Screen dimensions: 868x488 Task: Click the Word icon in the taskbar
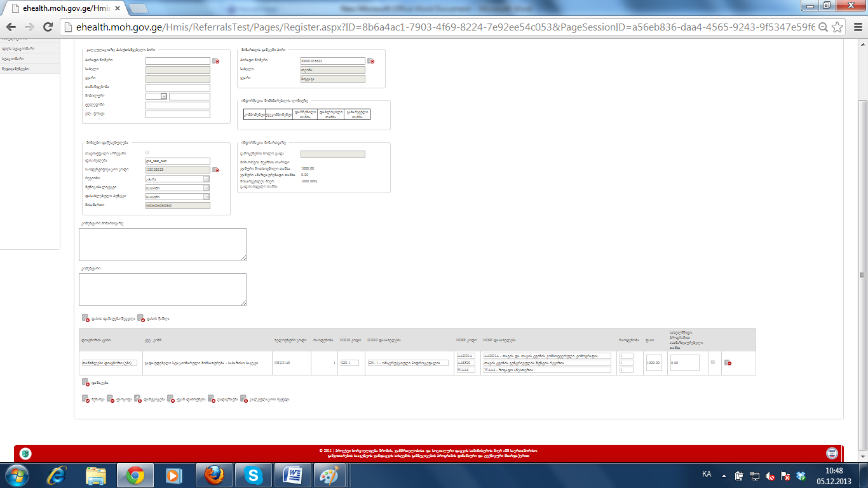coord(295,475)
